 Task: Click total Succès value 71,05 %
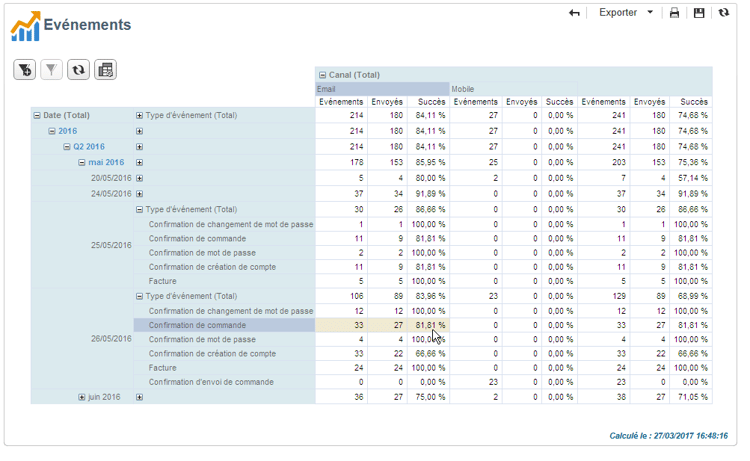click(x=693, y=397)
